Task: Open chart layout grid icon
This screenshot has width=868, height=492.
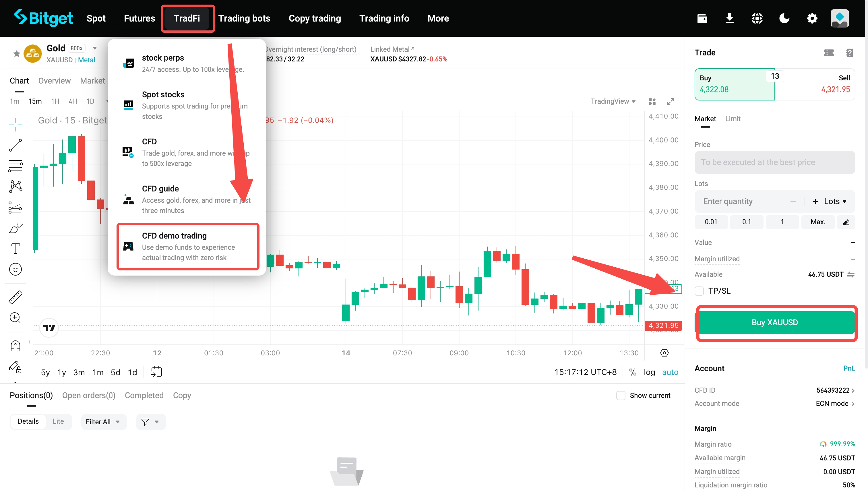Action: [652, 101]
